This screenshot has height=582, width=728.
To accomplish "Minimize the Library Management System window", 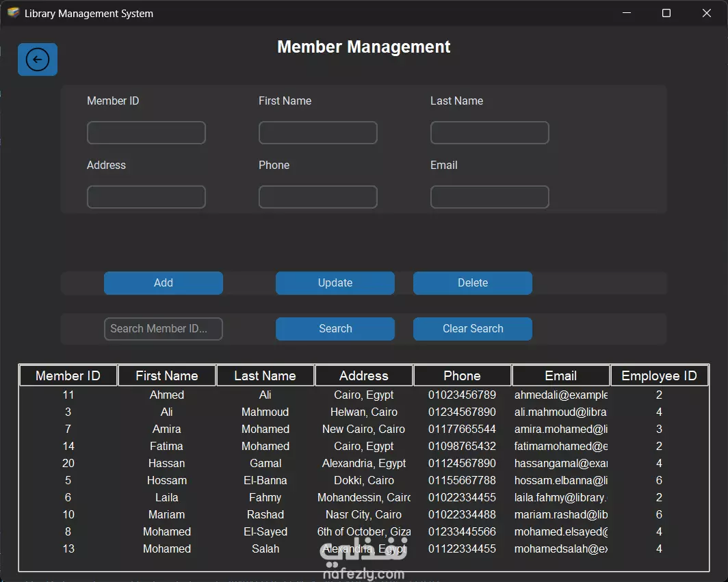I will click(x=626, y=13).
